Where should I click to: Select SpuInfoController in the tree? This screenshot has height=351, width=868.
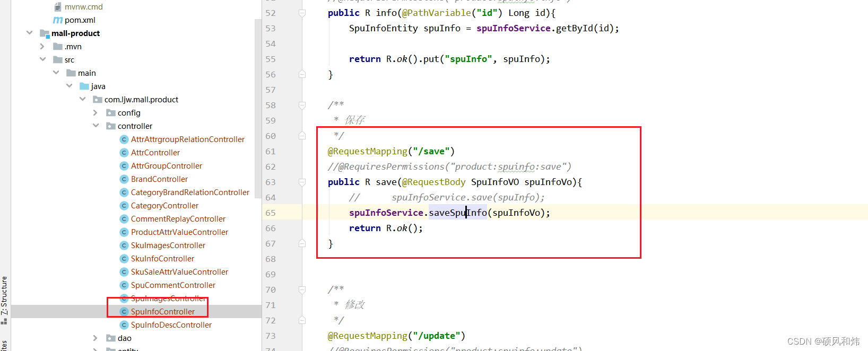163,311
